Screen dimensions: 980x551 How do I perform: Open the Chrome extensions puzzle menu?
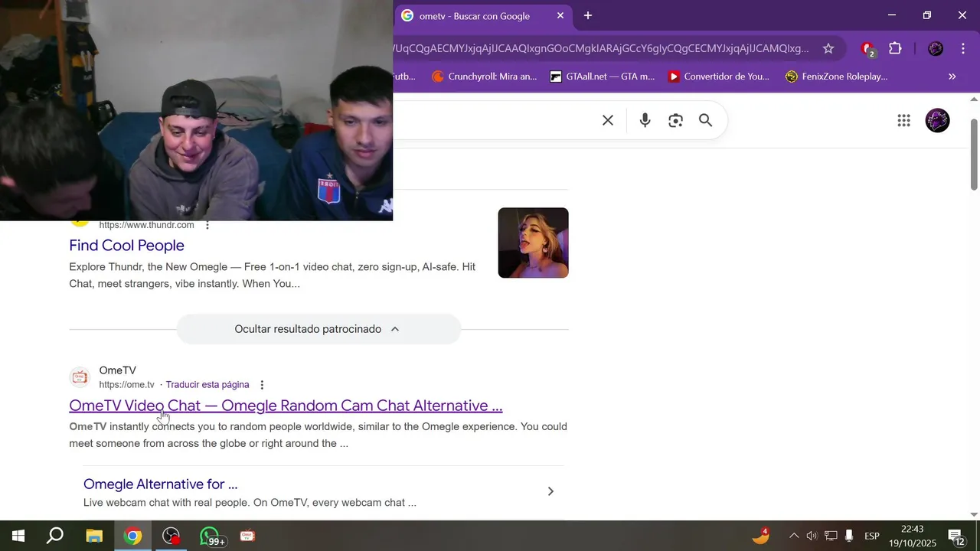click(895, 48)
